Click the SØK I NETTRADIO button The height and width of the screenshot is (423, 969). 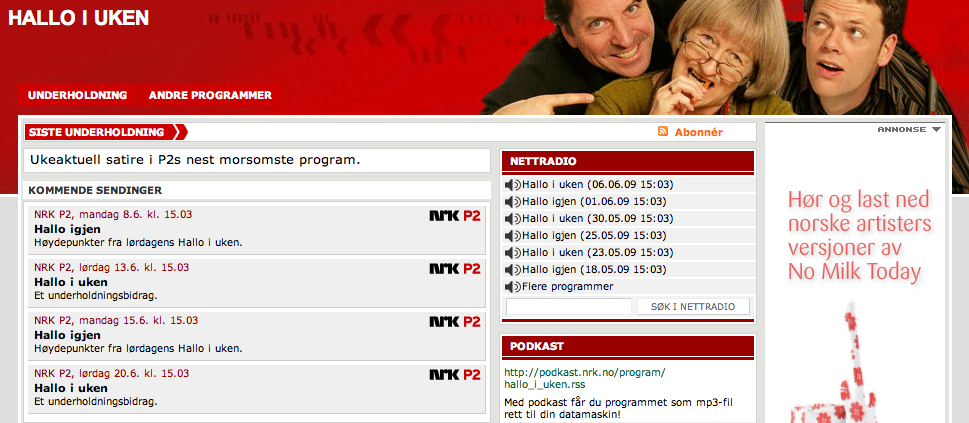(693, 307)
